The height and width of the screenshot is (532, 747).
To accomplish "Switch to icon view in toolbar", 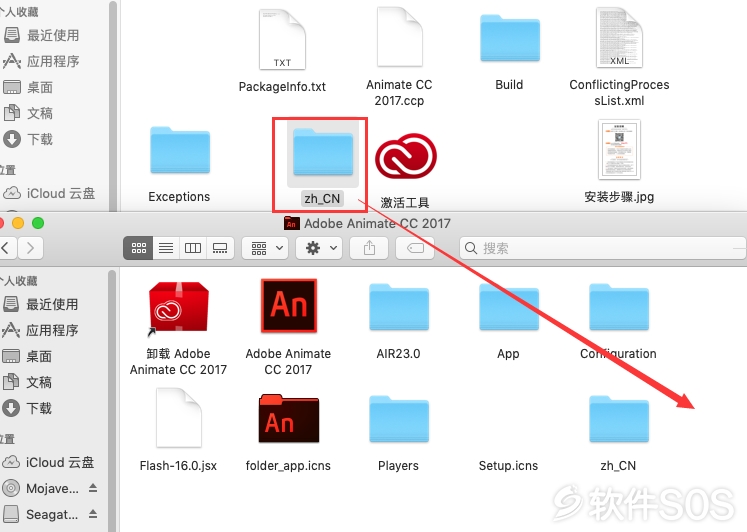I will (x=139, y=248).
